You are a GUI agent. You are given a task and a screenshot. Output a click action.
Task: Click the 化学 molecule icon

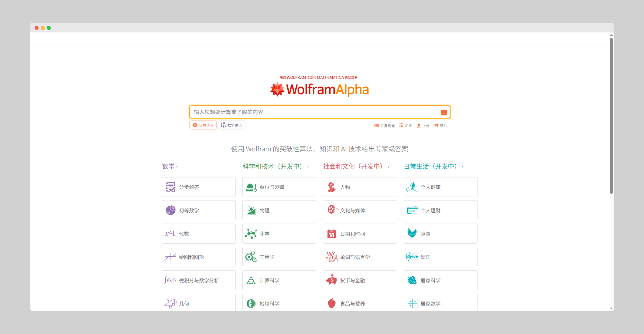click(251, 234)
